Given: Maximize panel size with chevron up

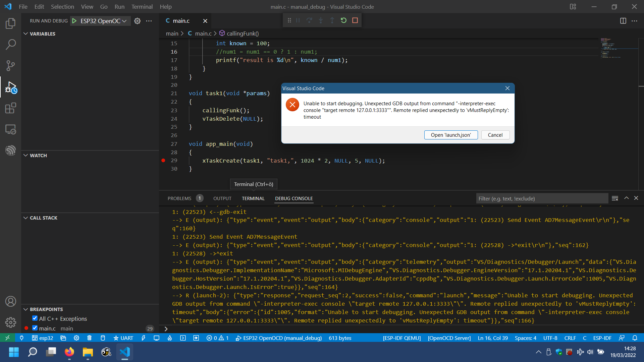Looking at the screenshot, I should (626, 198).
